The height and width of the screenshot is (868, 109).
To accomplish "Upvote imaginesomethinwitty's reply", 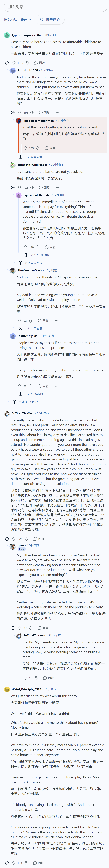I will [25, 148].
